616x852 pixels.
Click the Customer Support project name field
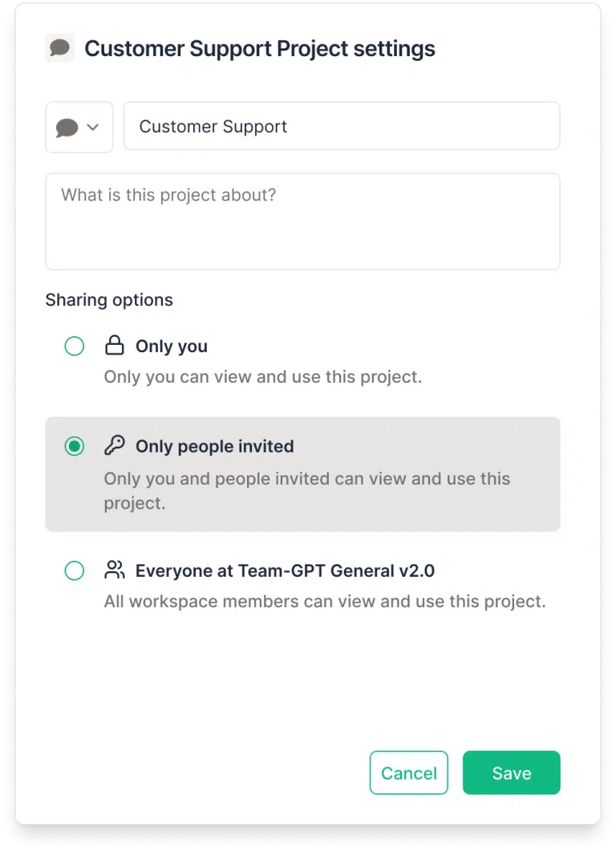pyautogui.click(x=342, y=126)
